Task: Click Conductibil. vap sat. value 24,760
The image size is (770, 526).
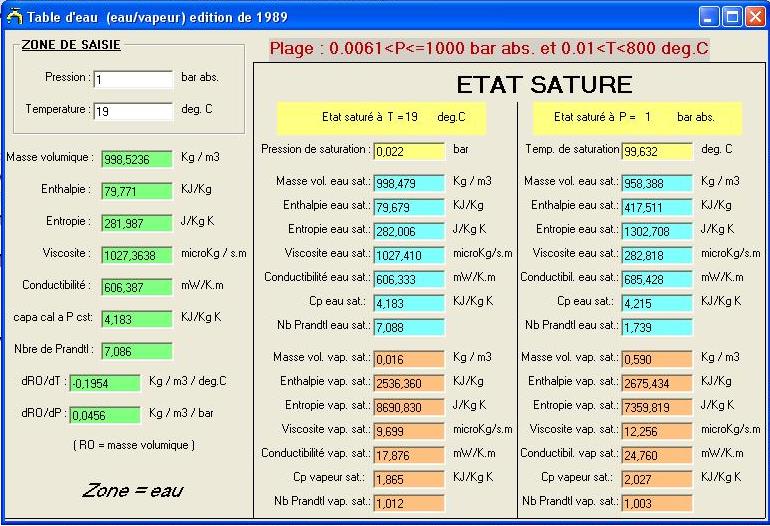Action: click(x=657, y=455)
